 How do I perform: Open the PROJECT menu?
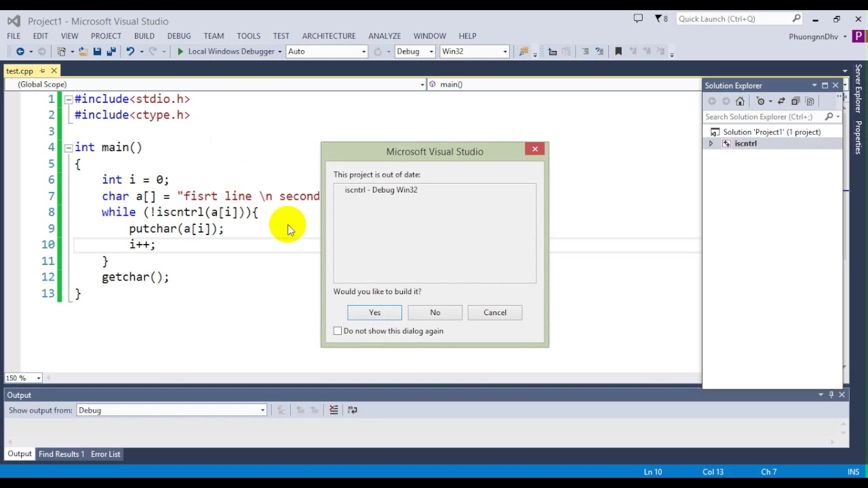(x=106, y=36)
